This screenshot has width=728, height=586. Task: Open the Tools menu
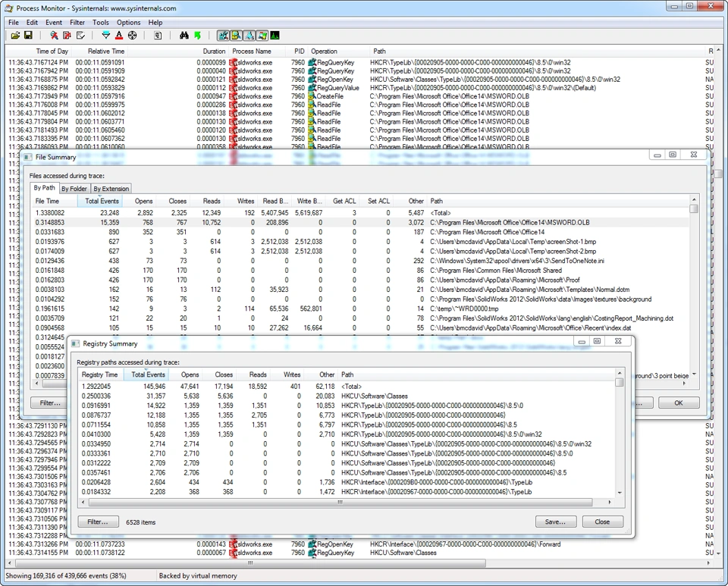tap(100, 22)
